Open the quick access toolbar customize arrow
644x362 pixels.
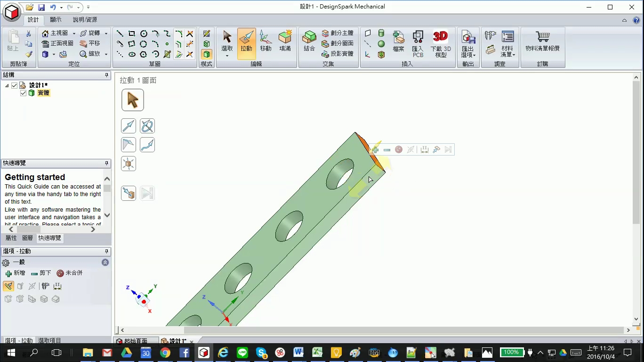pyautogui.click(x=89, y=8)
